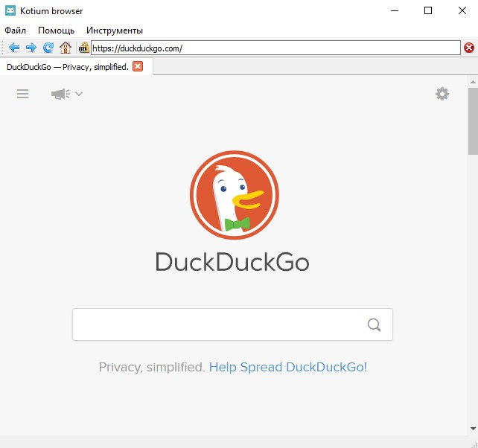Go back with the blue left arrow
The width and height of the screenshot is (478, 448).
coord(14,48)
